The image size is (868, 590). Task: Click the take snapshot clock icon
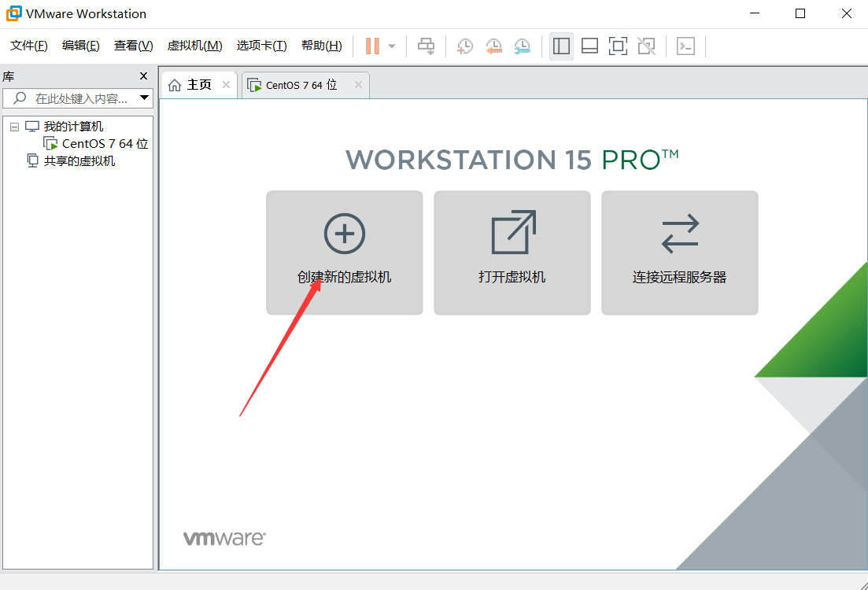465,46
